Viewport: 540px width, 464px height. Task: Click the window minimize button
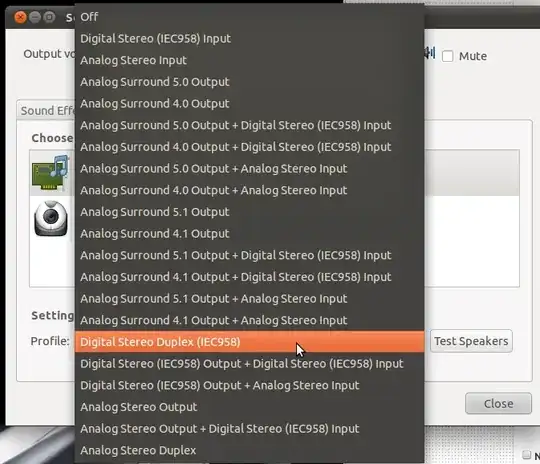click(x=35, y=17)
